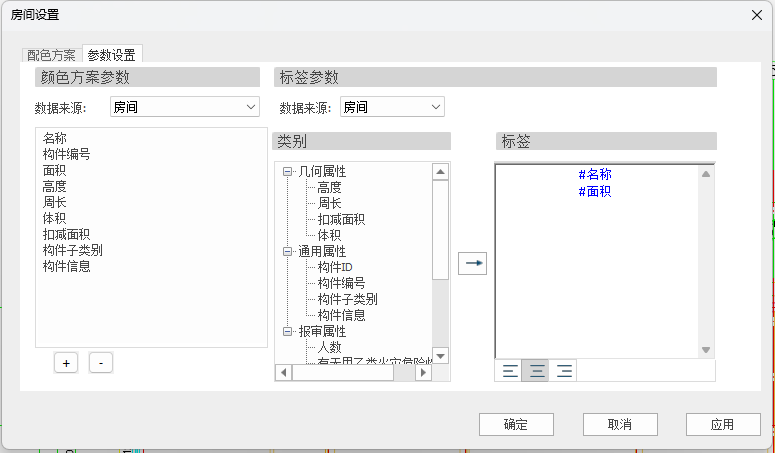The width and height of the screenshot is (775, 453).
Task: Click category tree scroll down arrow
Action: (440, 355)
